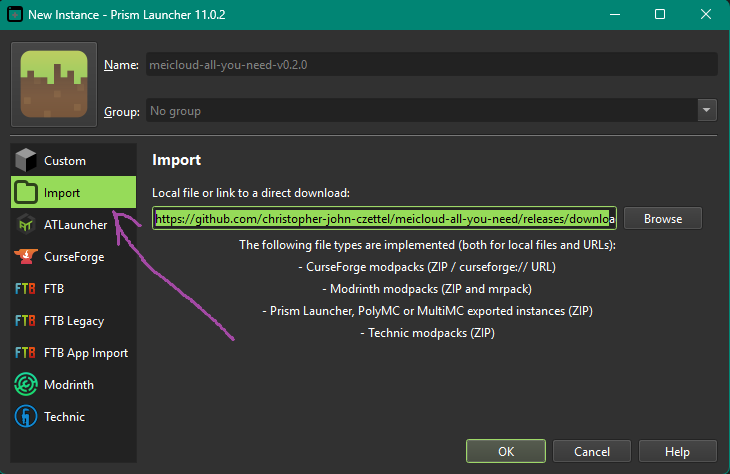Open the ATLauncher page
The height and width of the screenshot is (474, 730).
pos(74,224)
